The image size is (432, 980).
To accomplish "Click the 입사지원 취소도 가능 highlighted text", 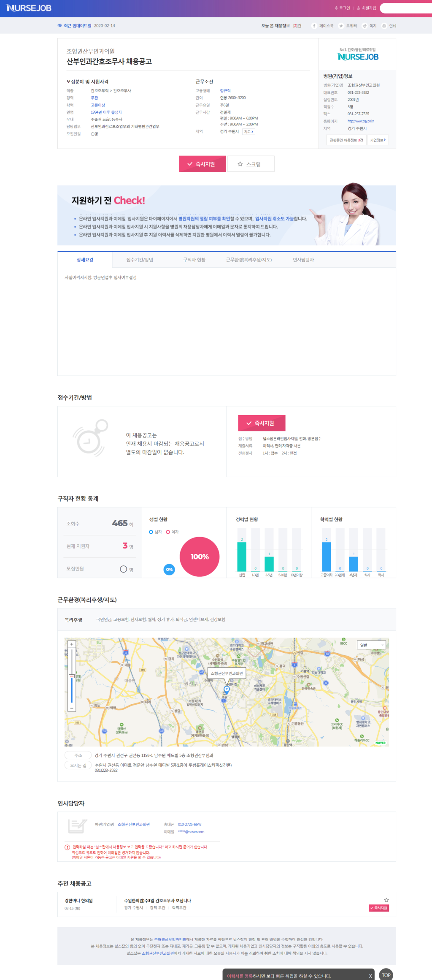I will (274, 219).
